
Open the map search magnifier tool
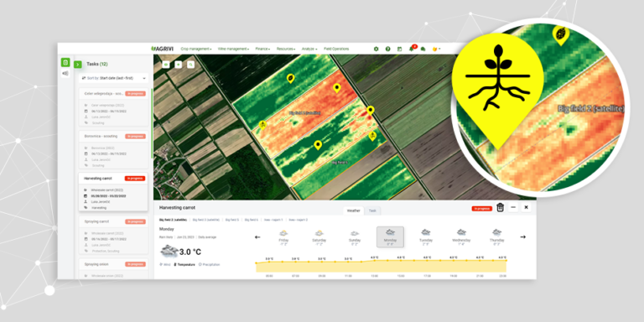[190, 65]
